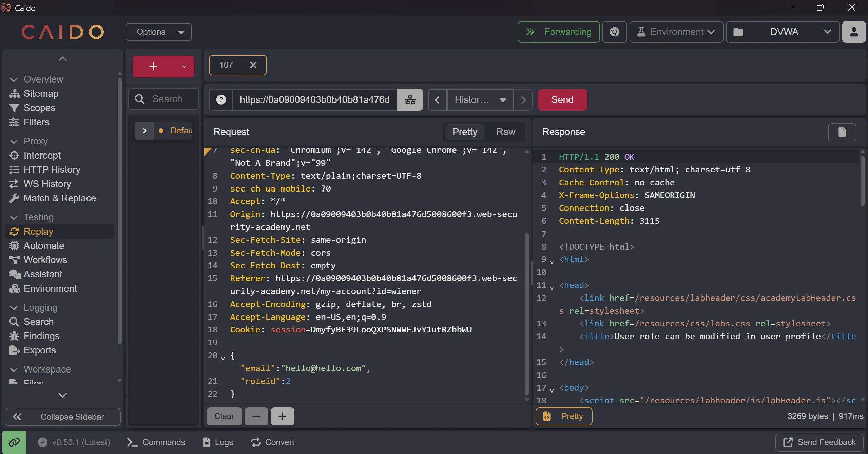Toggle the Forwarding intercept button
The image size is (868, 454).
pos(558,32)
